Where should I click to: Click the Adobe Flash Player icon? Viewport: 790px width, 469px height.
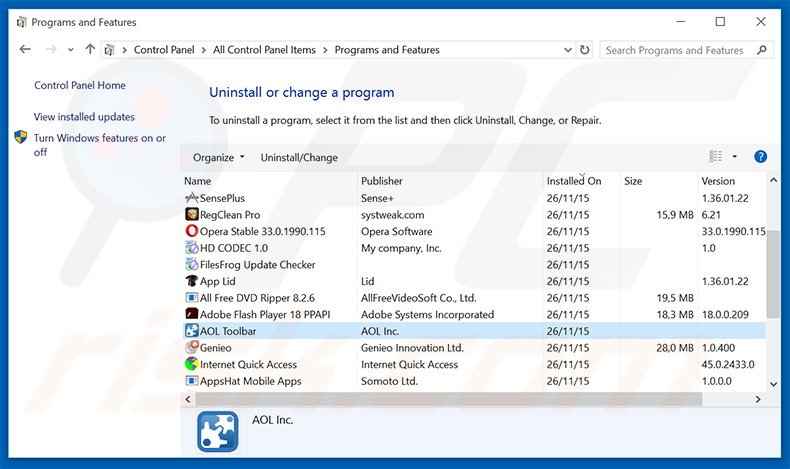(x=191, y=314)
